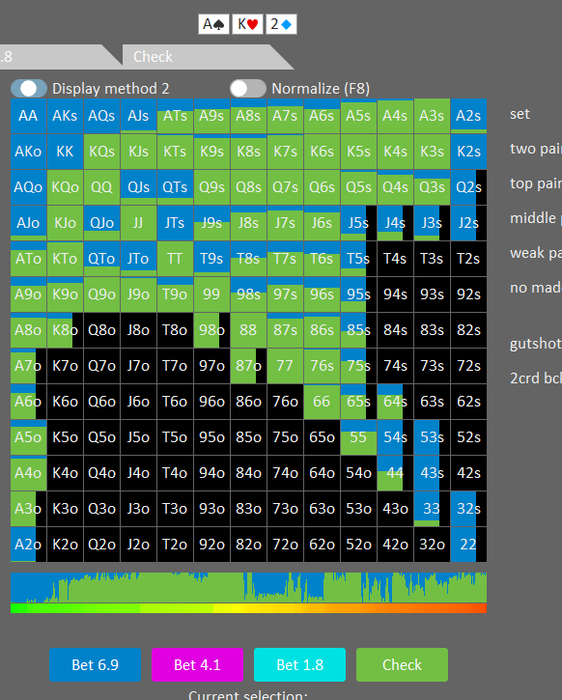The width and height of the screenshot is (562, 700).
Task: Select the 88 hand cell
Action: click(248, 330)
